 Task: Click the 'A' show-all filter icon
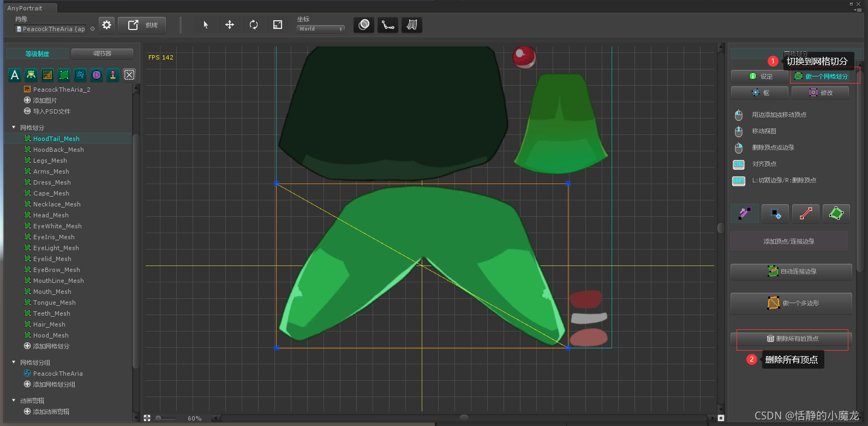(x=15, y=75)
